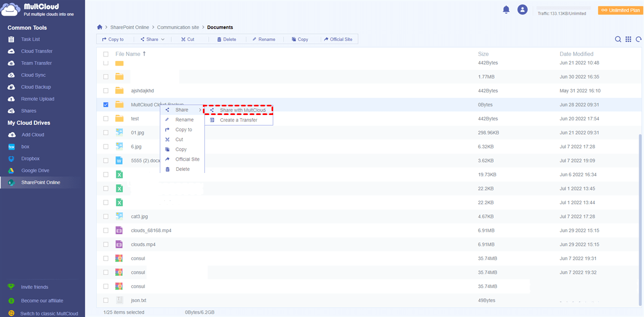Open Task List in sidebar
This screenshot has width=644, height=317.
coord(30,39)
